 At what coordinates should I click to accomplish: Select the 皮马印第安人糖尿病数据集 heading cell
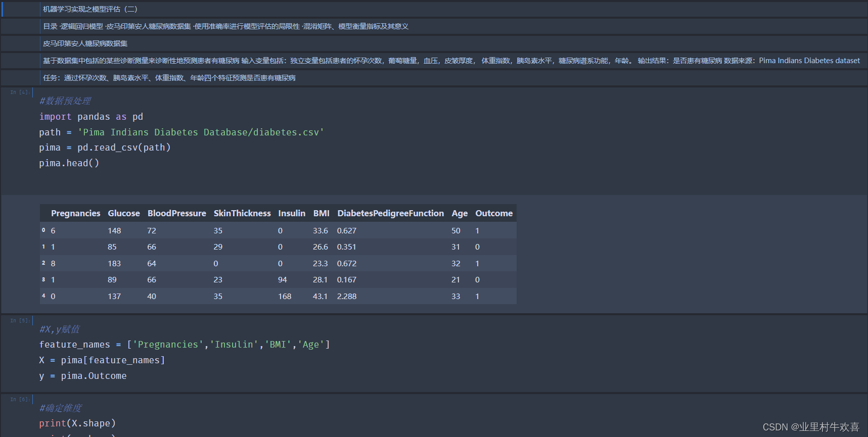click(85, 43)
